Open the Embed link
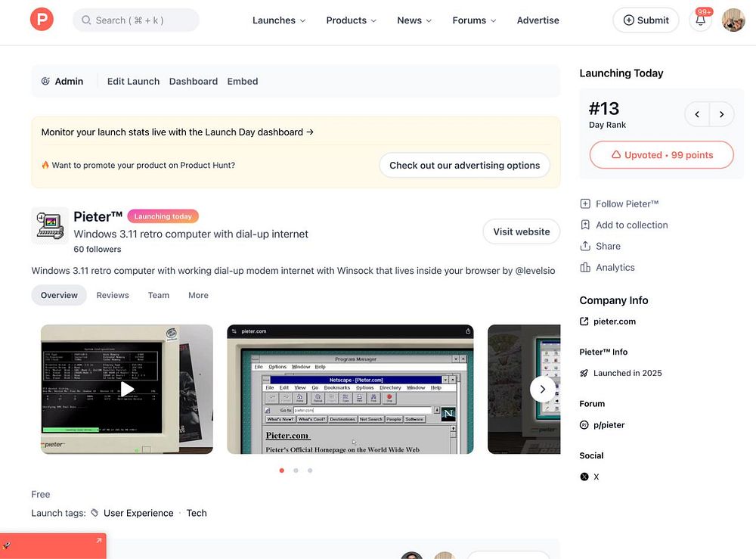Viewport: 756px width, 559px height. point(243,82)
